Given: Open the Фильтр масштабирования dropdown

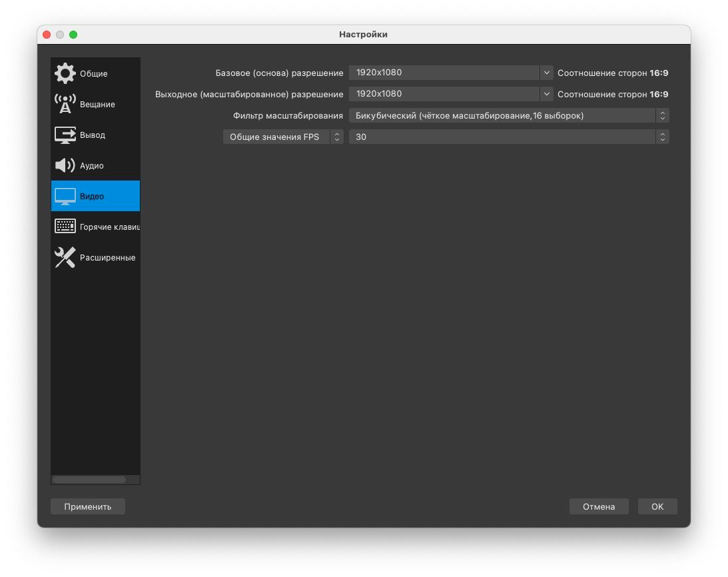Looking at the screenshot, I should [509, 115].
